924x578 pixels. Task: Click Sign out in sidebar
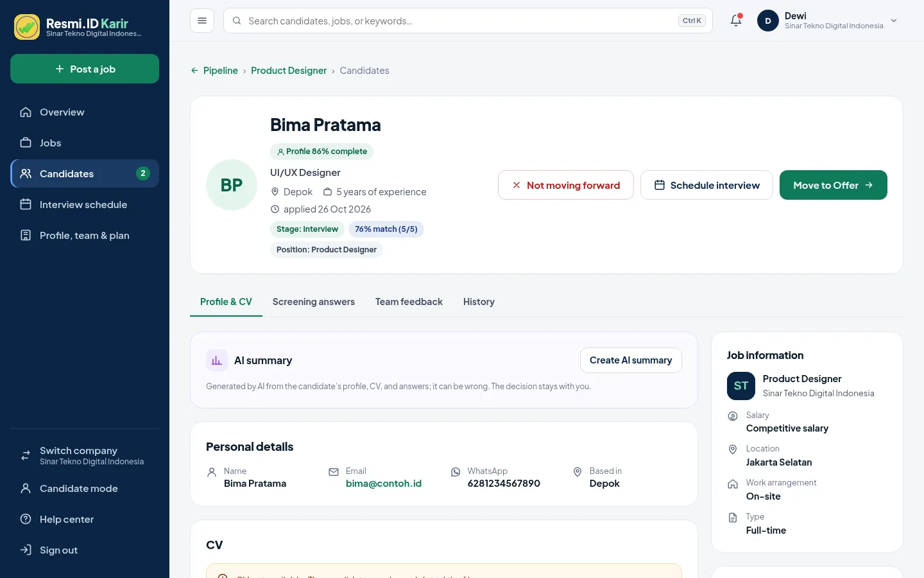85,550
